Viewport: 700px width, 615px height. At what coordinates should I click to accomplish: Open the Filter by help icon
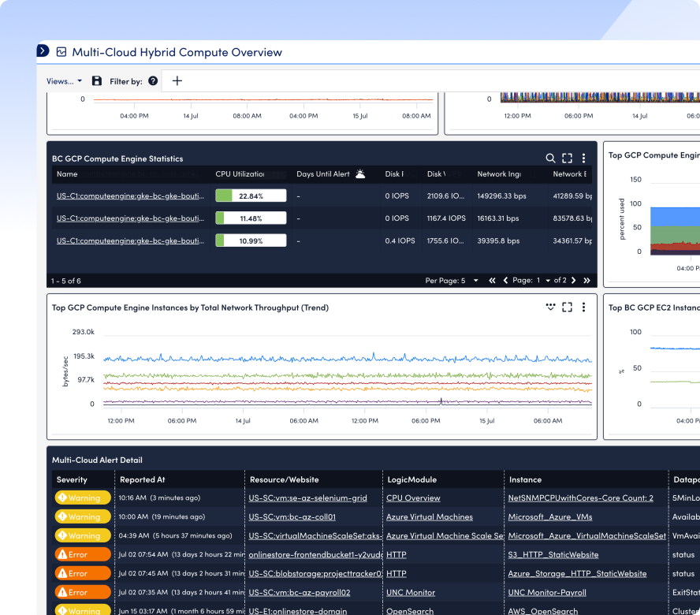click(x=153, y=81)
